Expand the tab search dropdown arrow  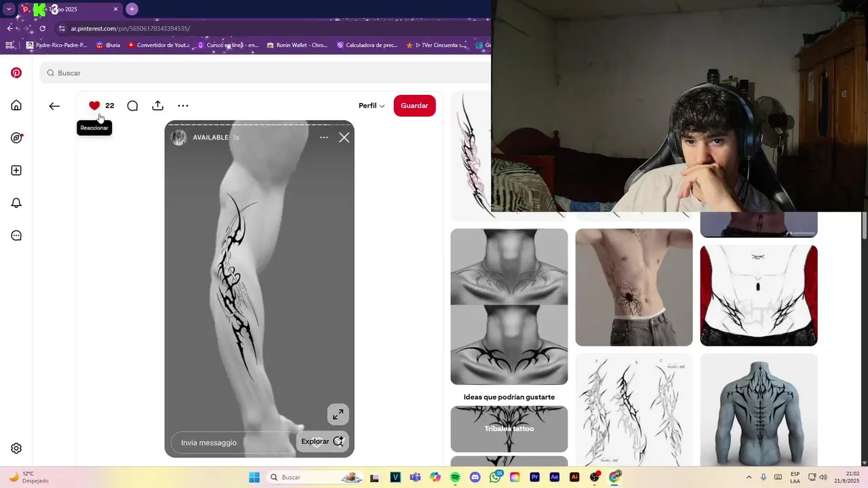[9, 9]
